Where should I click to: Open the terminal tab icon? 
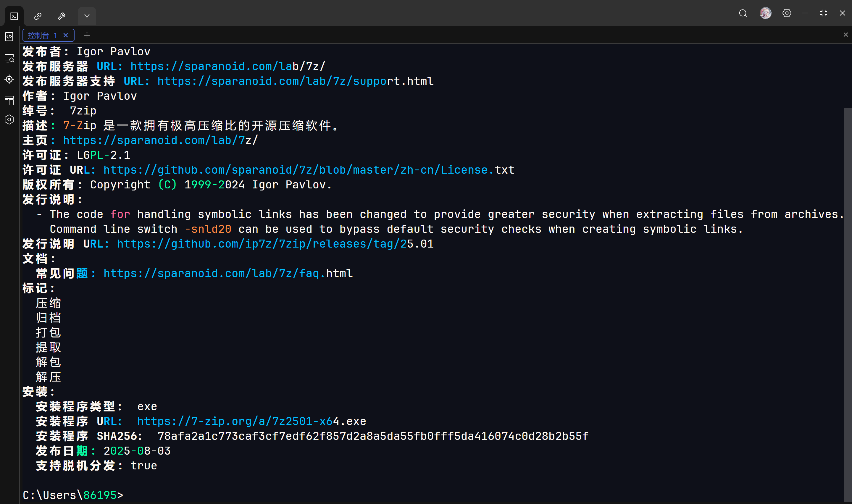click(14, 16)
